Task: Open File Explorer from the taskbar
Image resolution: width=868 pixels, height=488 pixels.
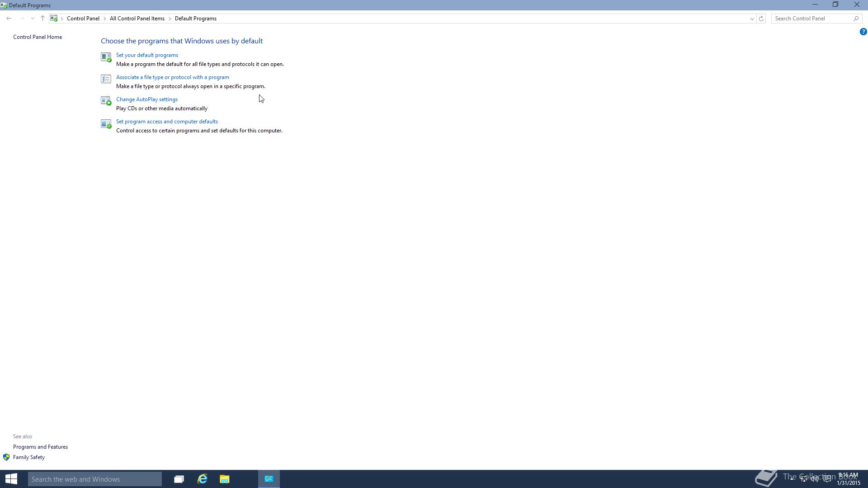Action: 225,479
